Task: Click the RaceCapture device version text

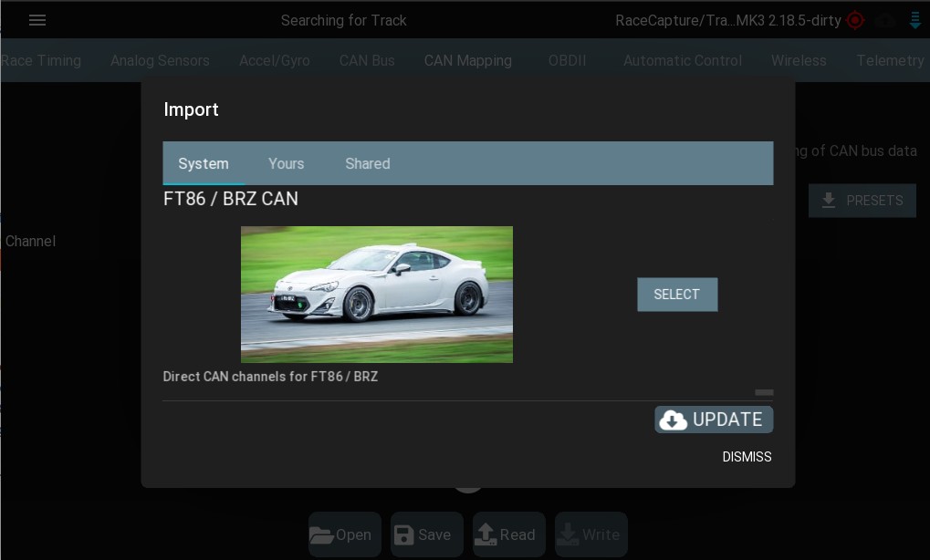Action: pos(727,21)
